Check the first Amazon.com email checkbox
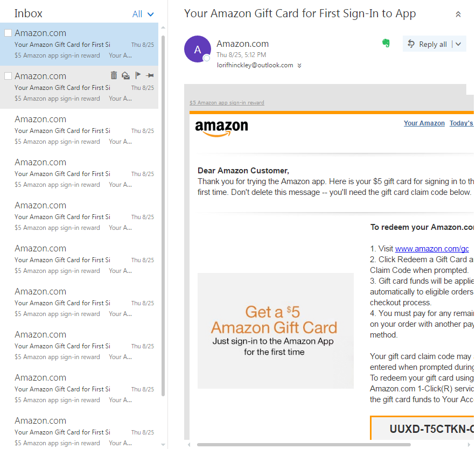 coord(8,33)
